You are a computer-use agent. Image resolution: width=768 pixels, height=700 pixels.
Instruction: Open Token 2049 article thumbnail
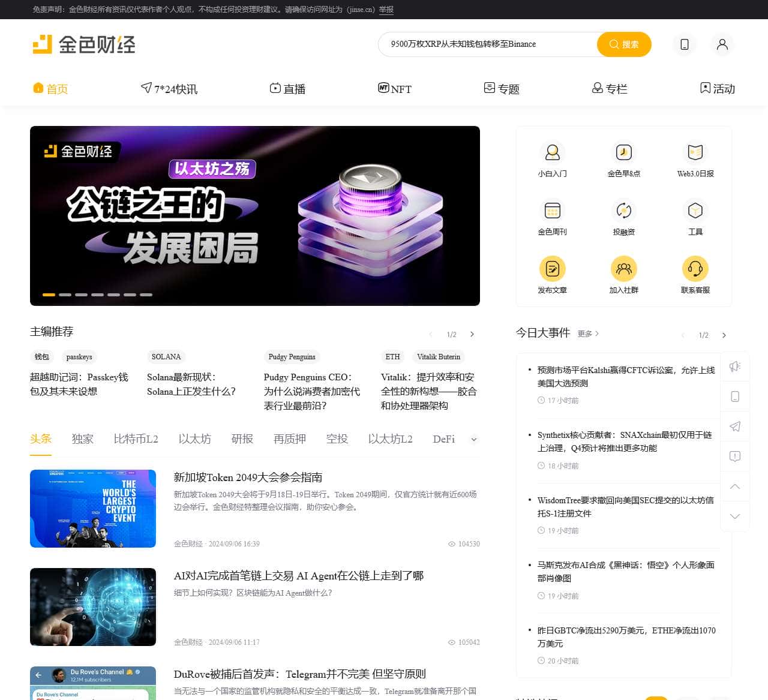[x=93, y=509]
